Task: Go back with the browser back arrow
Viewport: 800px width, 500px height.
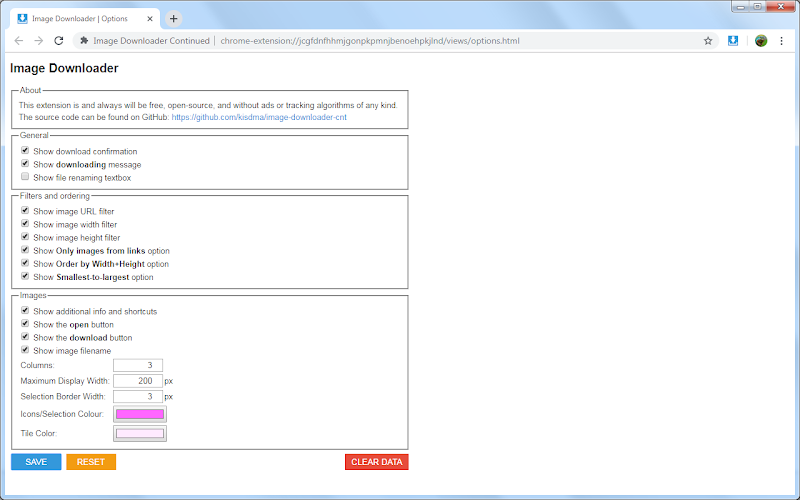Action: [x=19, y=41]
